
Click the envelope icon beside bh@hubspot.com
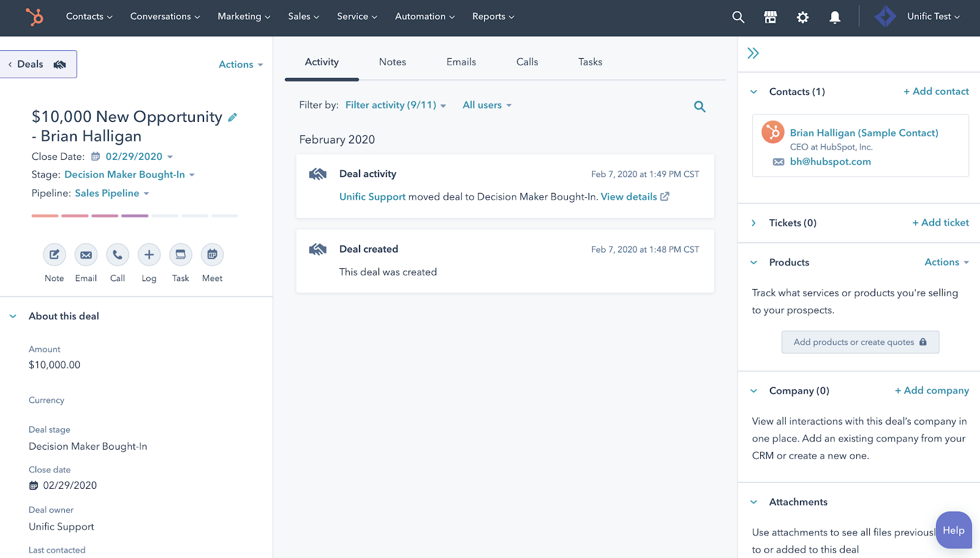click(x=778, y=162)
